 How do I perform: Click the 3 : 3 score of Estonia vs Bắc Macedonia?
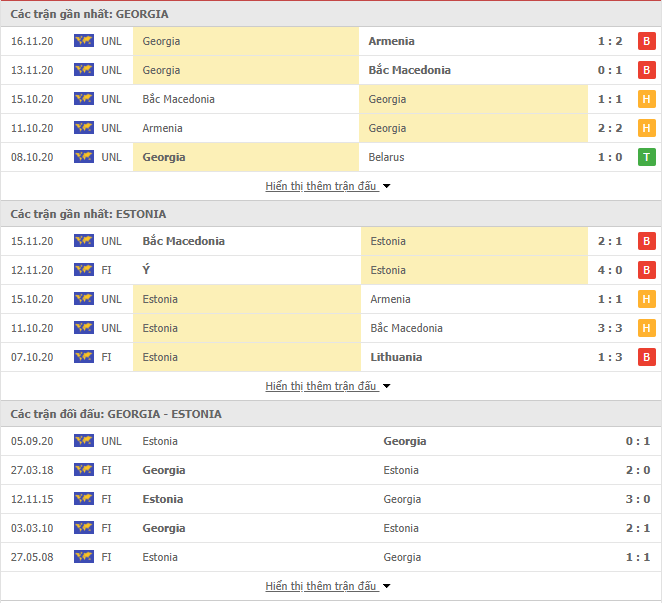[x=610, y=328]
